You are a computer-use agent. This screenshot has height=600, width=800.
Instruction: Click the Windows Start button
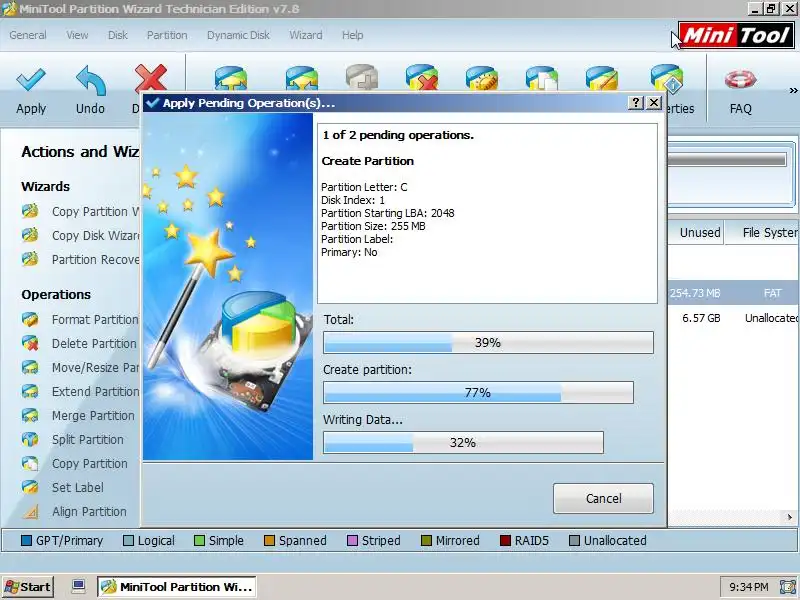tap(28, 587)
